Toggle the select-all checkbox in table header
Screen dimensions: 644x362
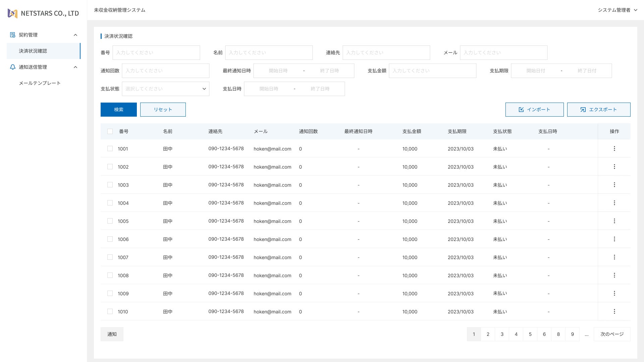pos(110,131)
